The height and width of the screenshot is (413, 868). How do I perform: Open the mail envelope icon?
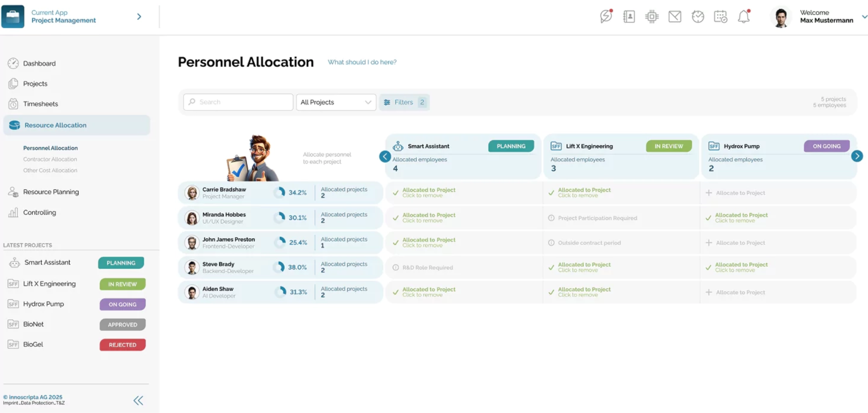[x=675, y=17]
